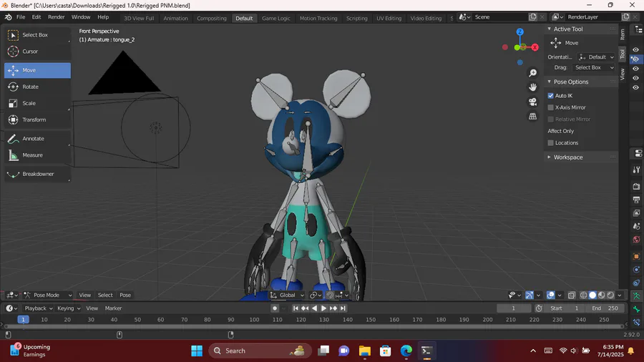Image resolution: width=644 pixels, height=362 pixels.
Task: Toggle the last eye visibility icon in outliner
Action: 636,87
